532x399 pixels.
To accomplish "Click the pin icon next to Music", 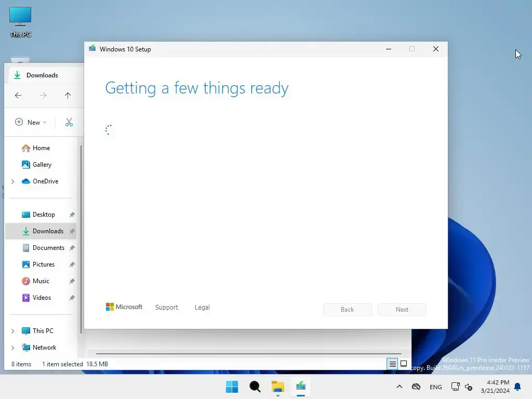I will 72,281.
